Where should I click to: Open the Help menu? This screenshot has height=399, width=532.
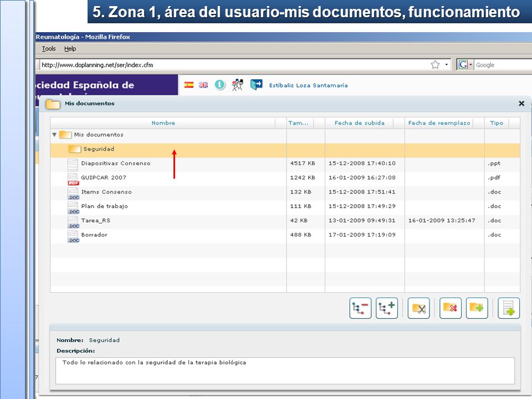click(x=70, y=49)
